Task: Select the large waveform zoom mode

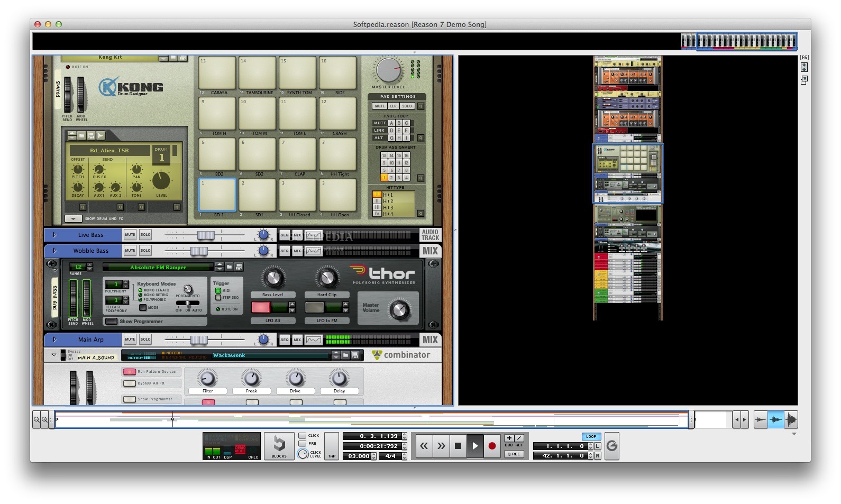Action: click(791, 419)
